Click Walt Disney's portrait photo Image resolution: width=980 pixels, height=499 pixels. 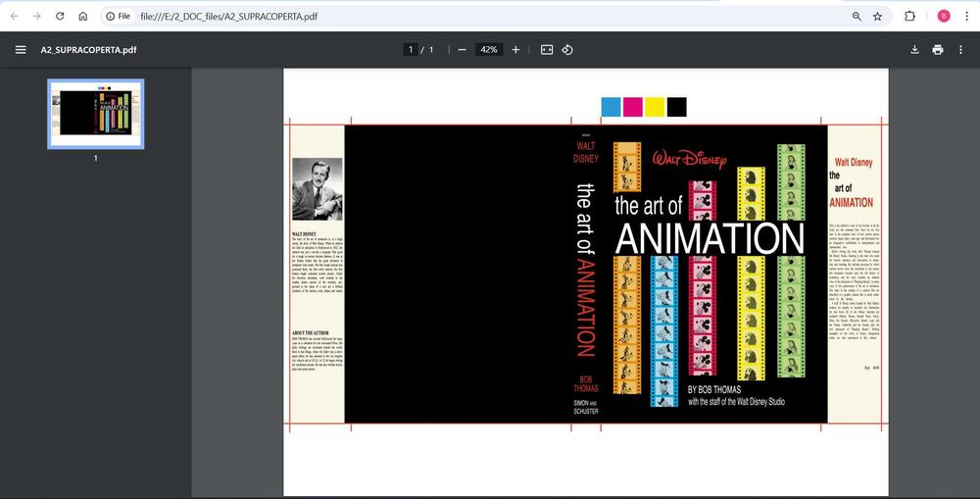[x=318, y=189]
